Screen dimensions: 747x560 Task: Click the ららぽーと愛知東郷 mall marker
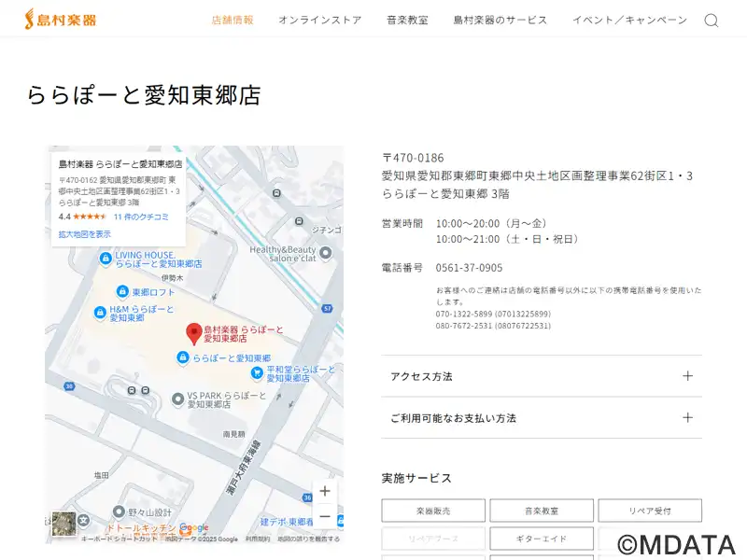182,357
